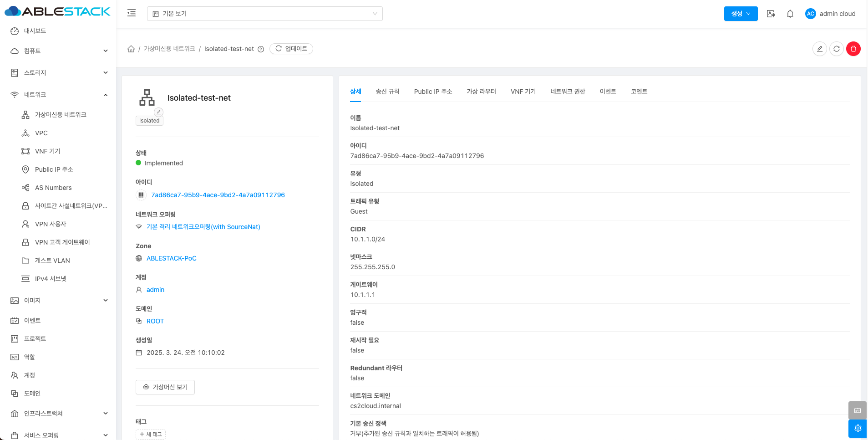Switch to the 송신 규칙 tab
This screenshot has width=868, height=440.
(x=387, y=92)
